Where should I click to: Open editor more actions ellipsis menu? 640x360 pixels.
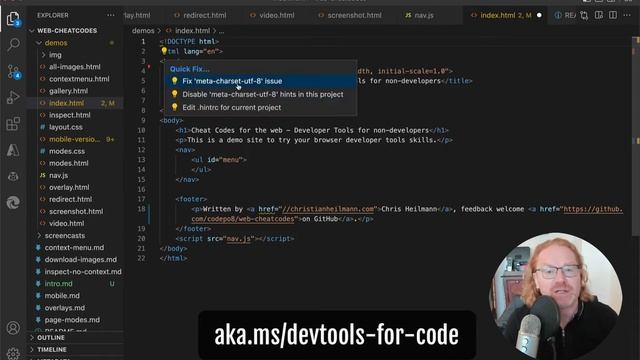[627, 15]
